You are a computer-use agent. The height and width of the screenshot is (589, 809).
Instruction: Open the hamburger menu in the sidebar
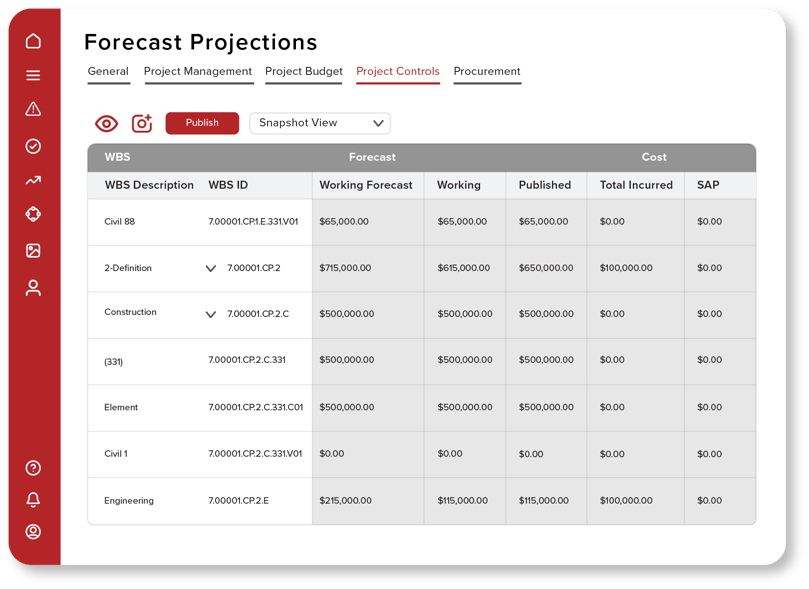tap(33, 75)
